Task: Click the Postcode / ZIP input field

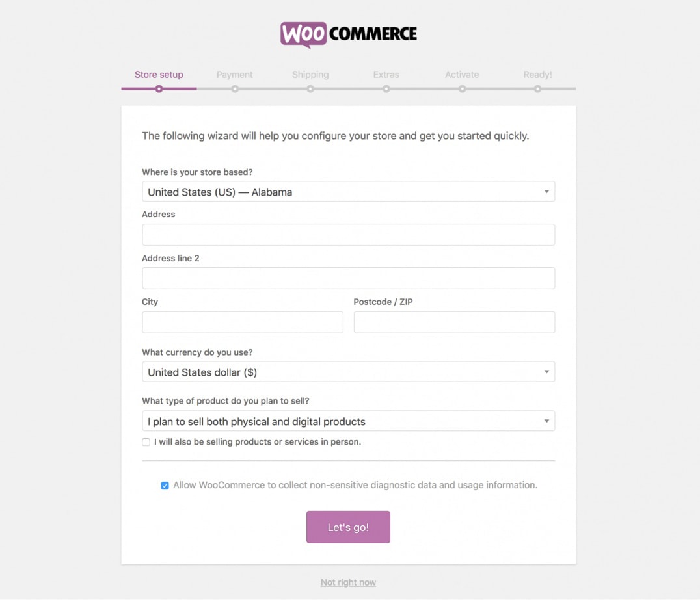Action: pyautogui.click(x=453, y=322)
